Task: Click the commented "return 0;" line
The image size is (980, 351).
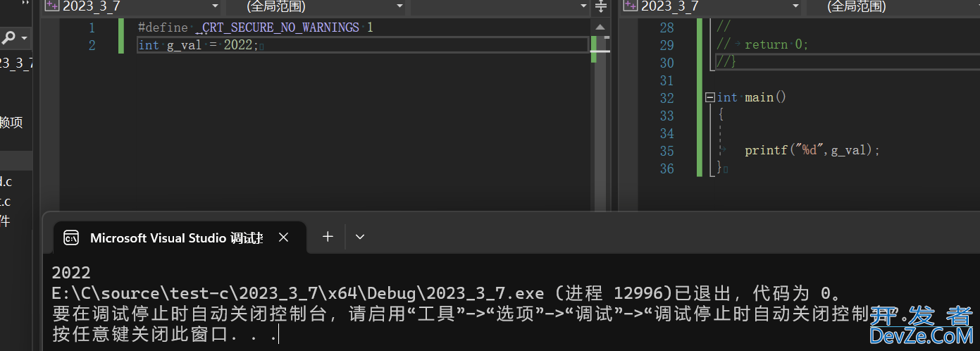Action: 762,44
